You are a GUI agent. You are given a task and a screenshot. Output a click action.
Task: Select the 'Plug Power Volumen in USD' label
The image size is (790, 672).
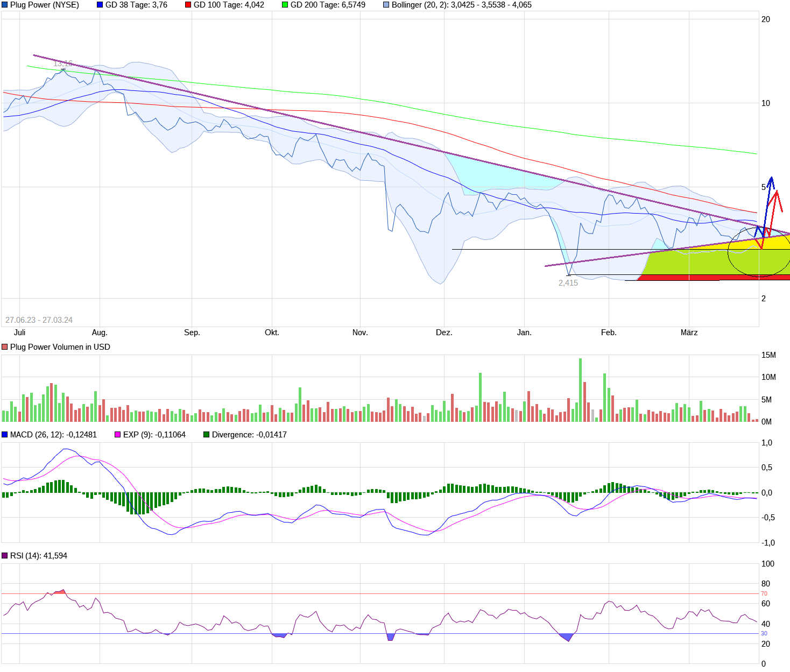tap(60, 347)
